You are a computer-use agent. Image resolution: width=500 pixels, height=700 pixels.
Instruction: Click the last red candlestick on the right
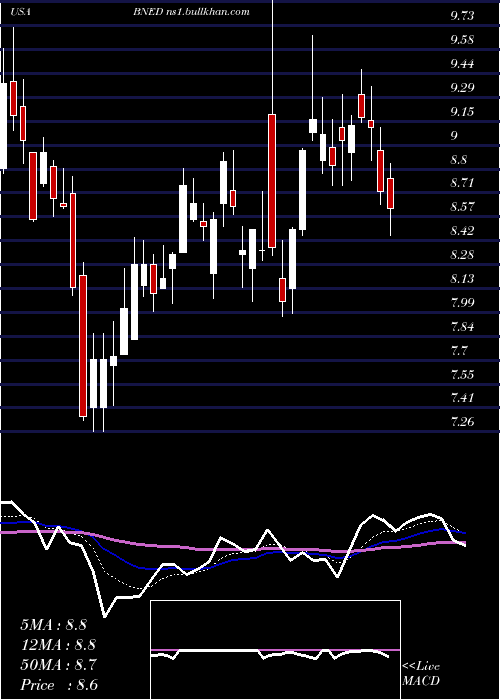(x=390, y=193)
